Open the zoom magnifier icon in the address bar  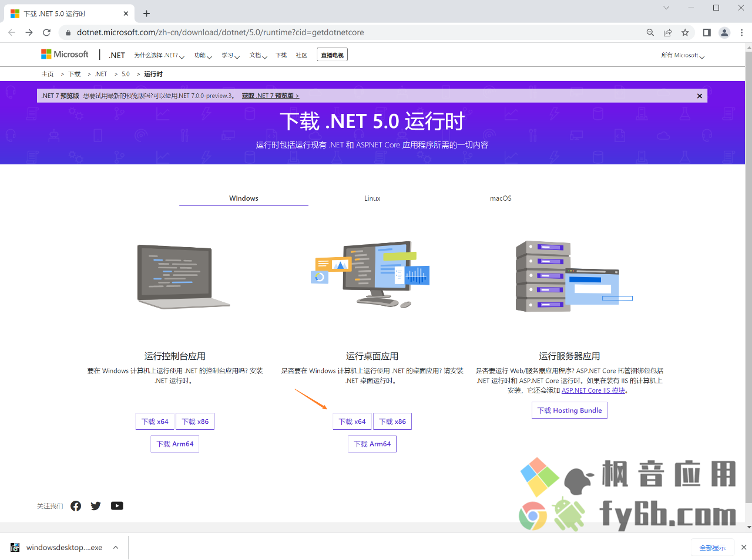(x=650, y=32)
